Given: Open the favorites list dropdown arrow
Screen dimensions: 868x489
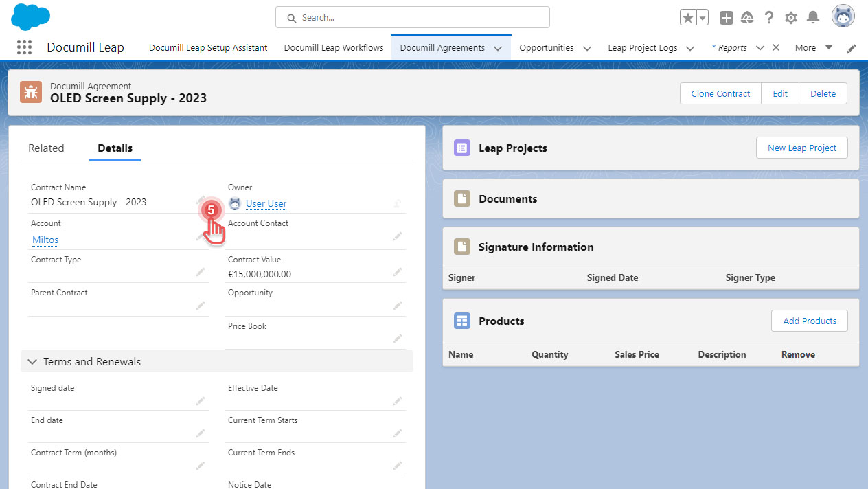Looking at the screenshot, I should [703, 18].
